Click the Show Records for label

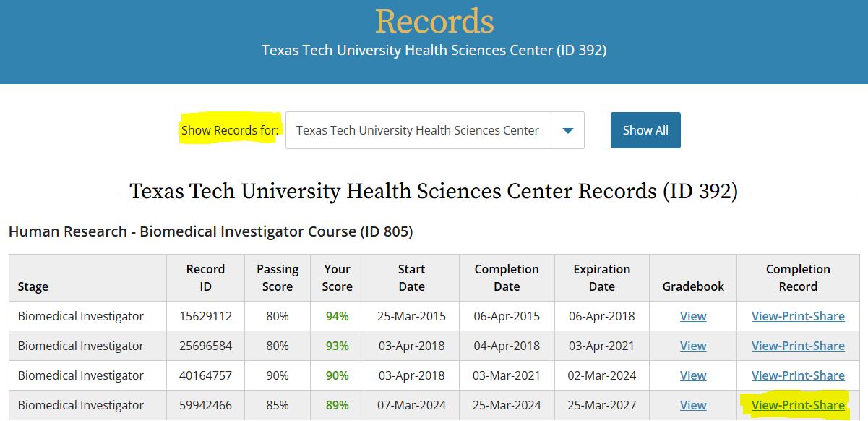(230, 130)
